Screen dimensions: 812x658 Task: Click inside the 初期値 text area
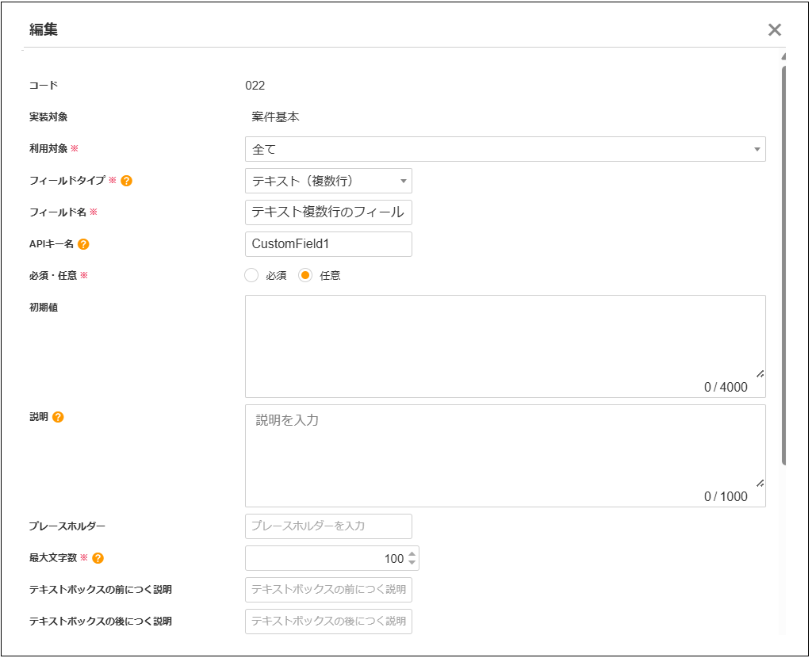[504, 341]
